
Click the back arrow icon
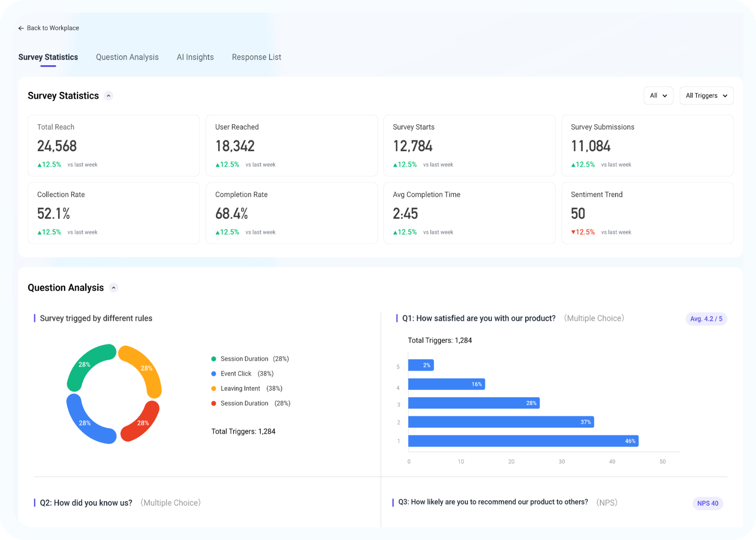21,28
